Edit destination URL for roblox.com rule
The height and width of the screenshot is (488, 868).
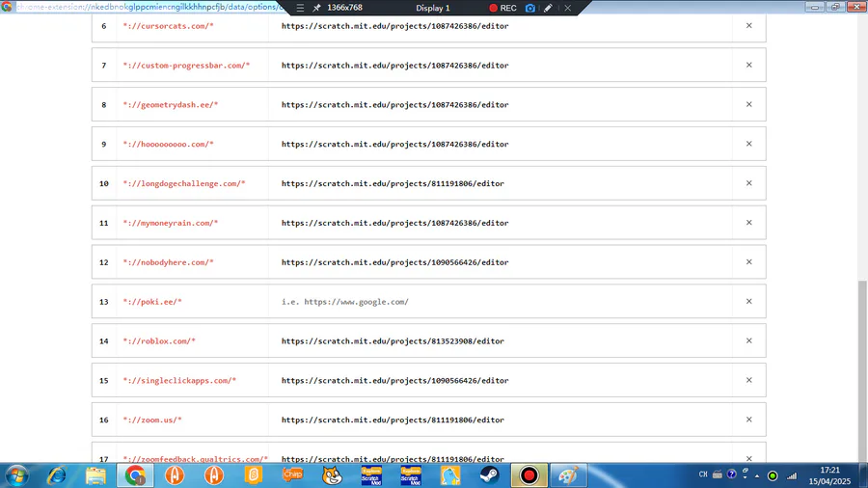pyautogui.click(x=501, y=340)
